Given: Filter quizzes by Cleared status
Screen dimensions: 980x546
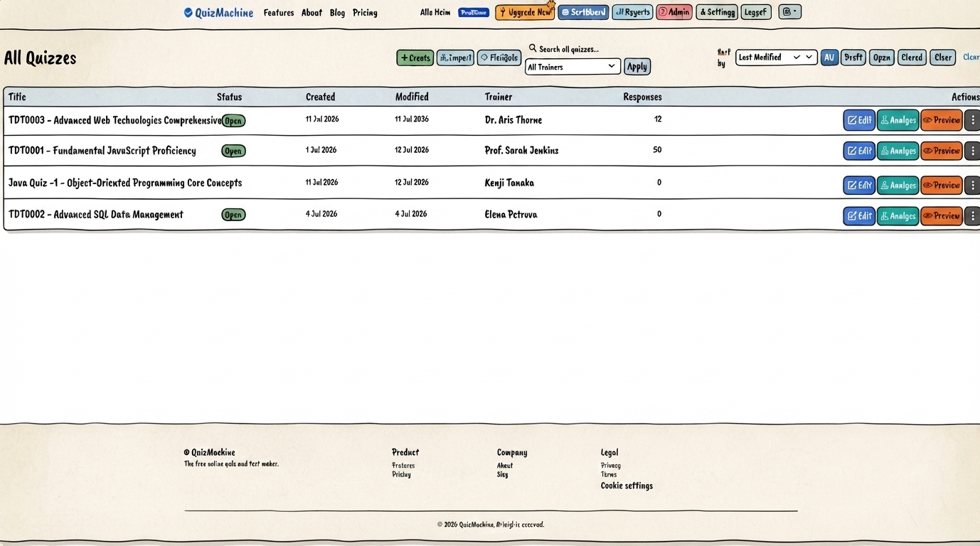Looking at the screenshot, I should click(x=912, y=58).
